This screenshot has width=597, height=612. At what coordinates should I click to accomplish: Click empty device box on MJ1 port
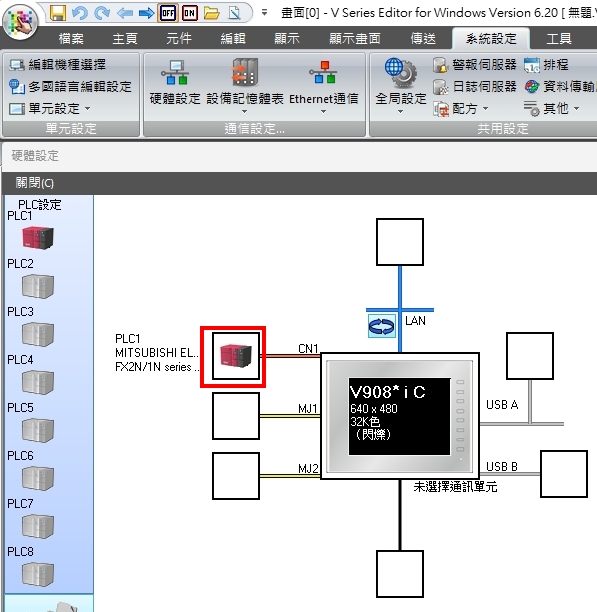[236, 416]
